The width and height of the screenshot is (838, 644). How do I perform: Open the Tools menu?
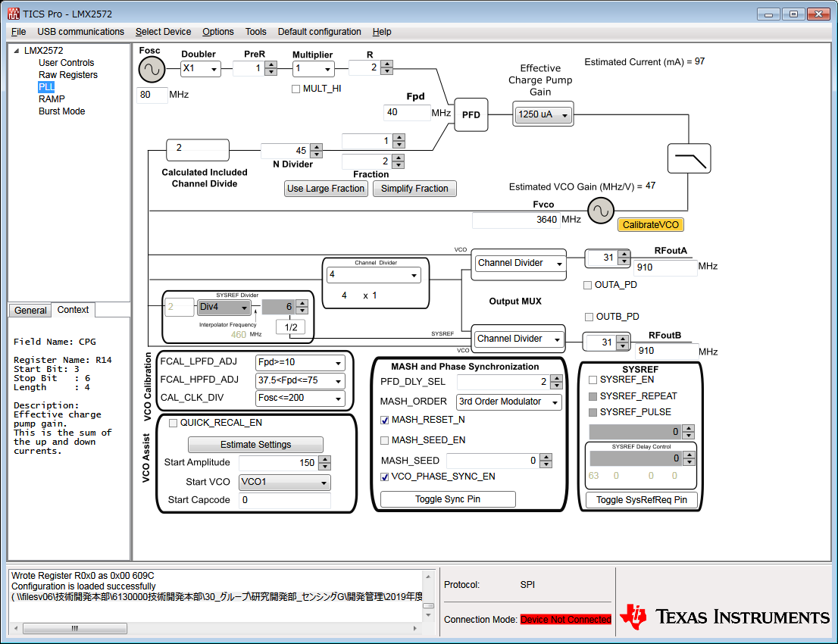point(255,32)
